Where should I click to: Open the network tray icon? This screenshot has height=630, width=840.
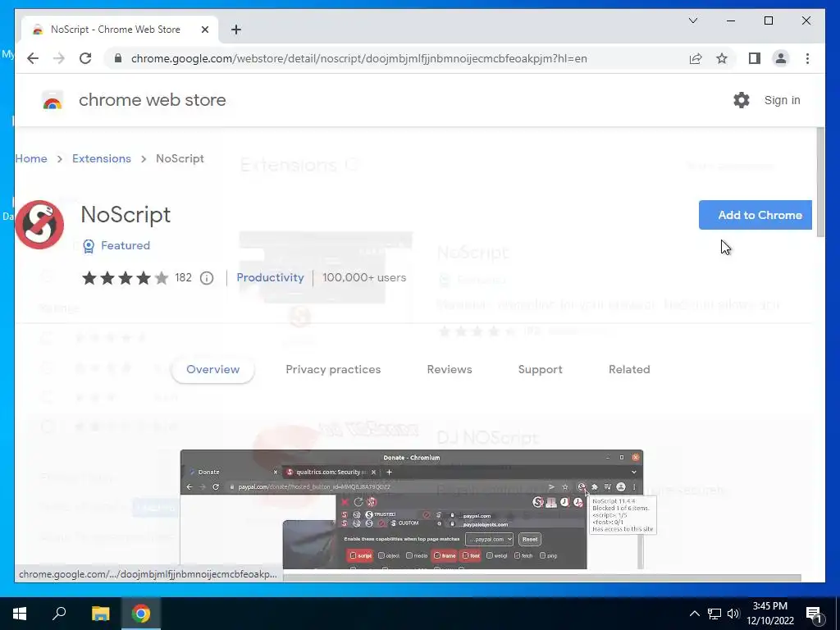pyautogui.click(x=714, y=614)
